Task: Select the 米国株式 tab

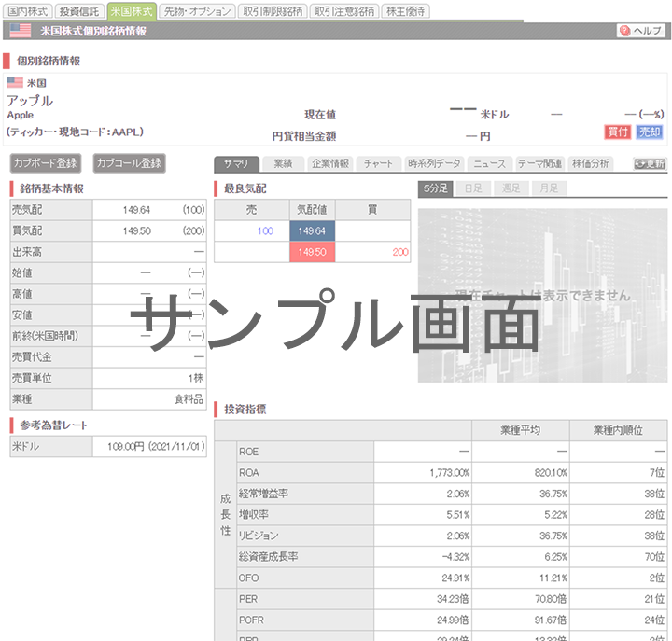Action: 132,11
